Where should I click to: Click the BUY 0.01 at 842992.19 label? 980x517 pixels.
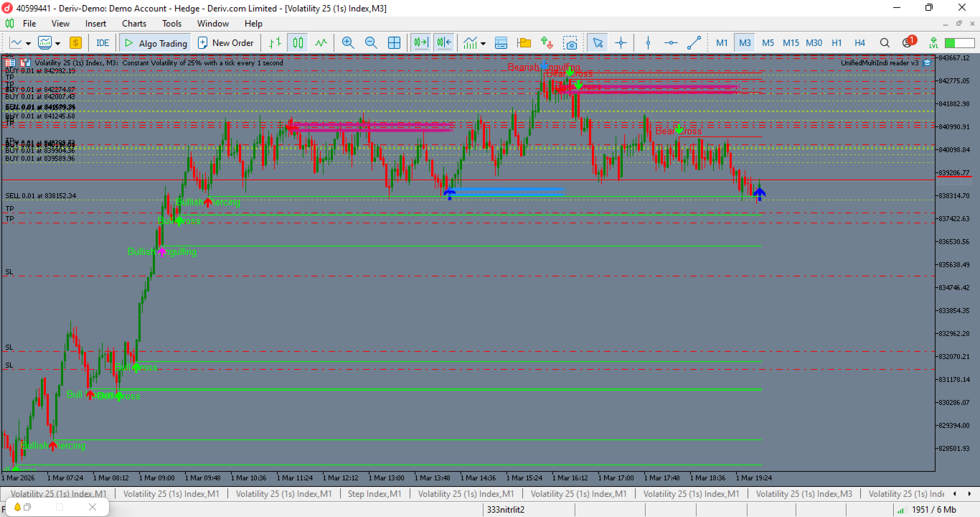pos(40,71)
